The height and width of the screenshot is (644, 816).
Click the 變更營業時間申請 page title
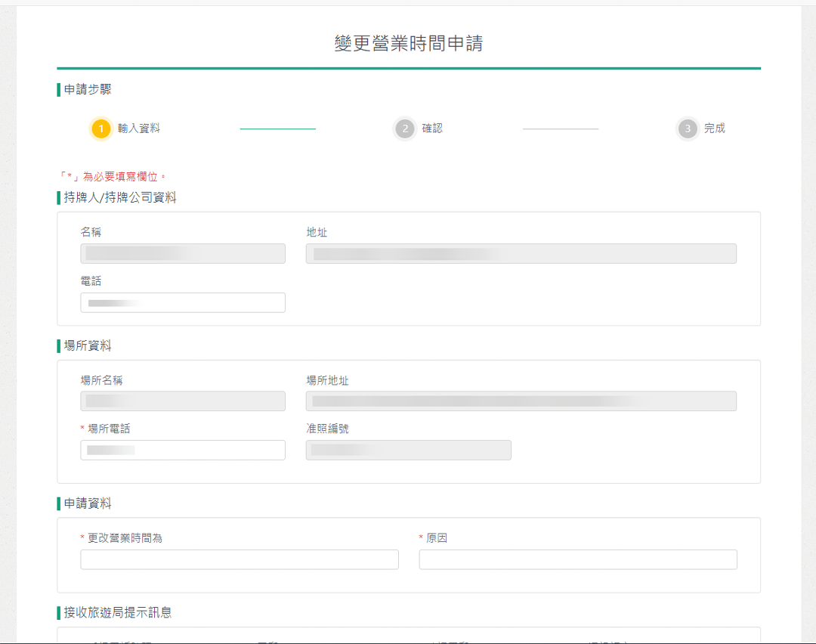tap(408, 44)
